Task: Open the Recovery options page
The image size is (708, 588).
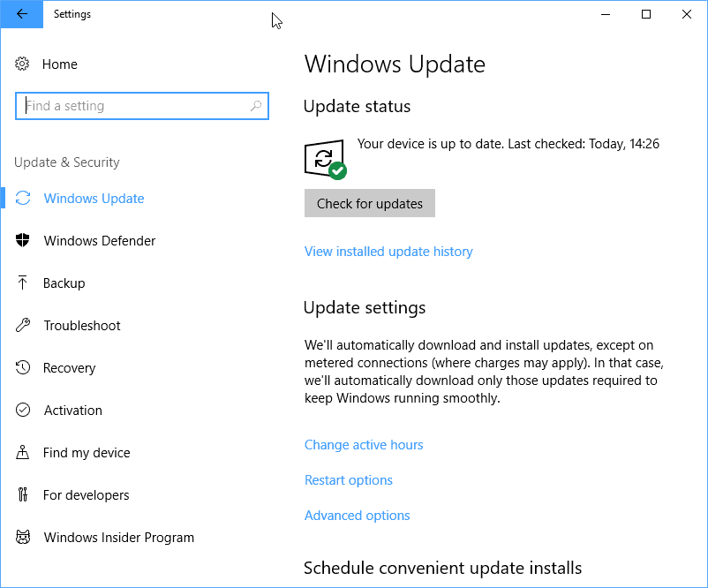Action: coord(70,368)
